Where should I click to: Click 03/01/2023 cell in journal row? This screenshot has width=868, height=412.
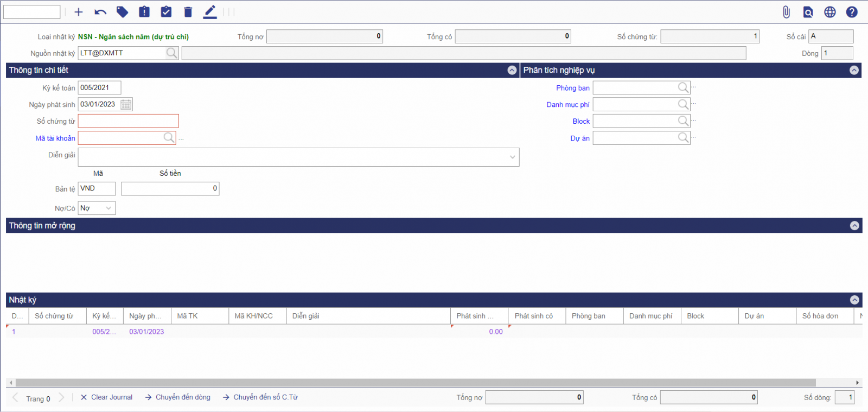[146, 332]
